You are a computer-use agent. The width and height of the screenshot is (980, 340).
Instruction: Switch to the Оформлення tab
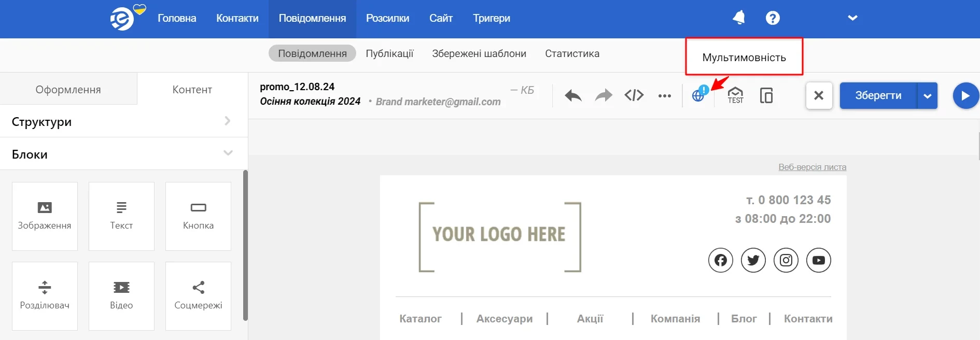pos(68,89)
